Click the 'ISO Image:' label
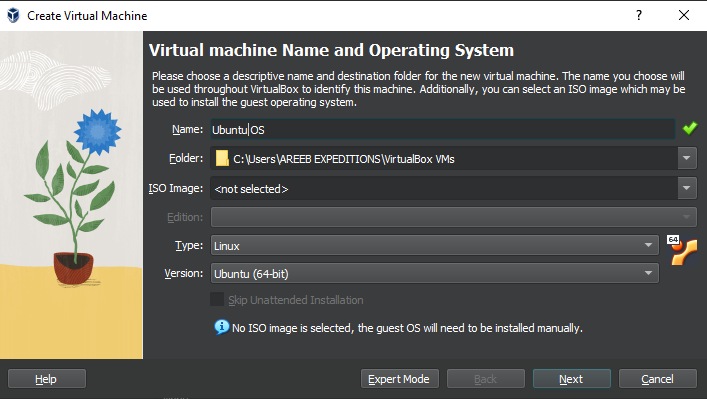Screen dimensions: 707x399 [x=176, y=188]
